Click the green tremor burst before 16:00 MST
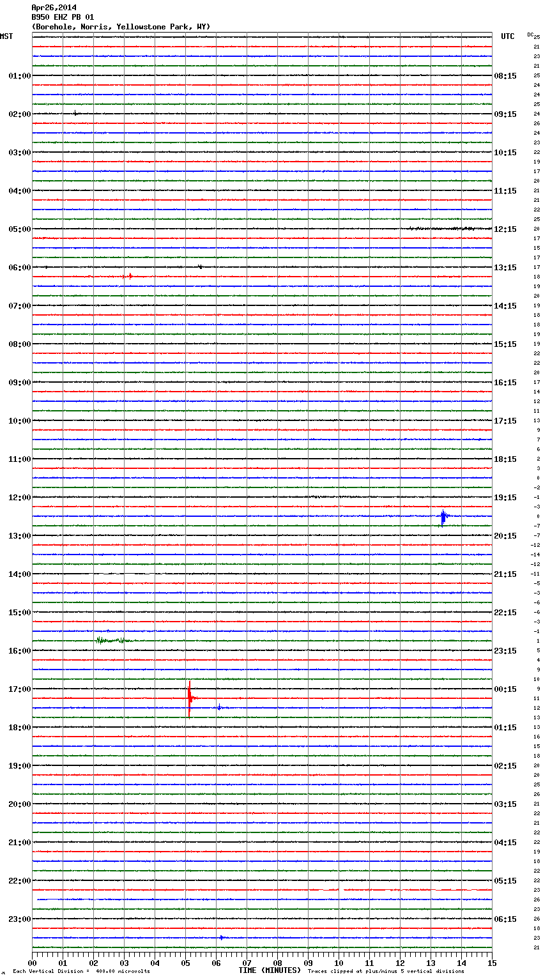Image resolution: width=543 pixels, height=980 pixels. pos(109,640)
